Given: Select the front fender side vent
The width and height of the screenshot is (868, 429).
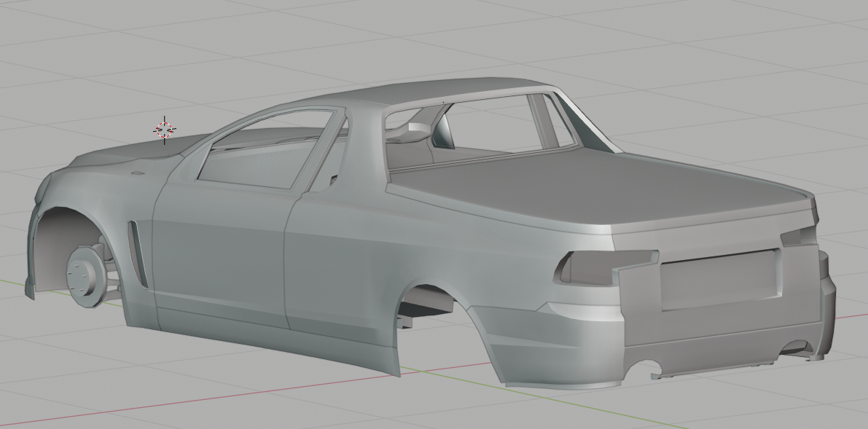Looking at the screenshot, I should (x=138, y=254).
